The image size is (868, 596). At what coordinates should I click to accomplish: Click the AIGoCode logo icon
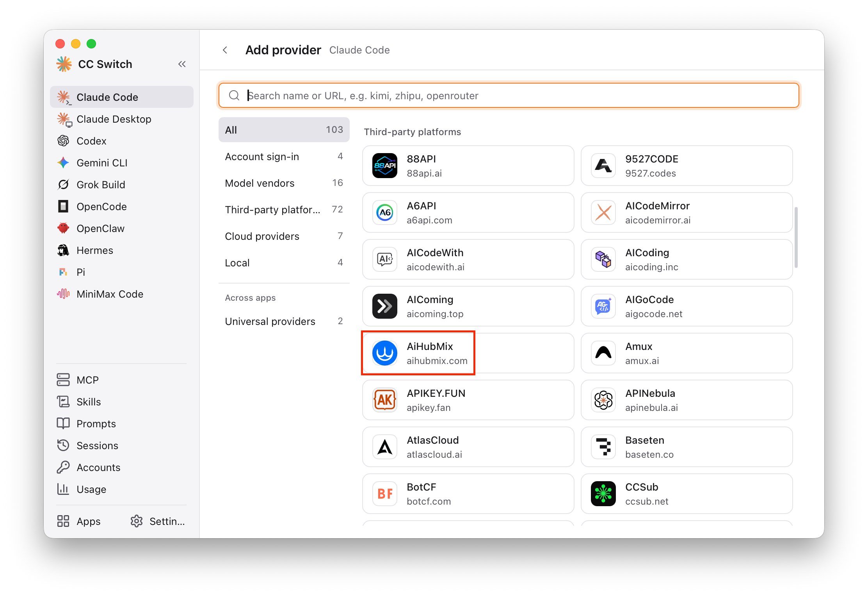click(x=603, y=306)
